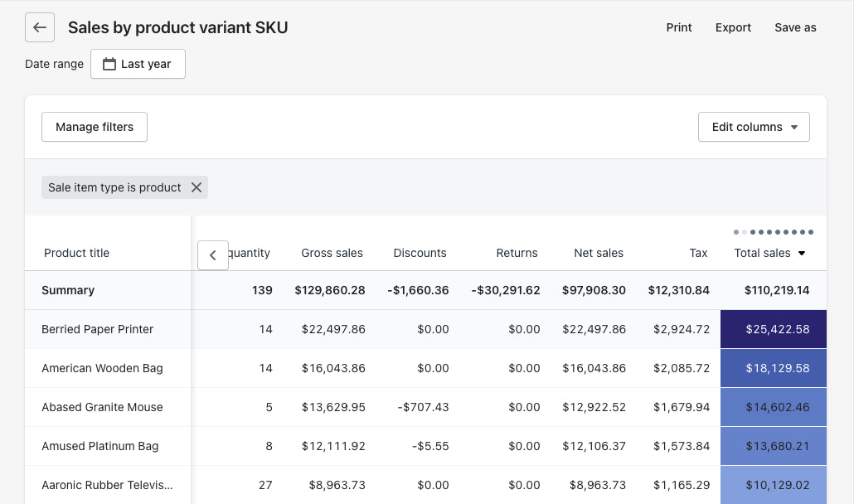Viewport: 854px width, 504px height.
Task: Click Manage filters button
Action: (x=95, y=127)
